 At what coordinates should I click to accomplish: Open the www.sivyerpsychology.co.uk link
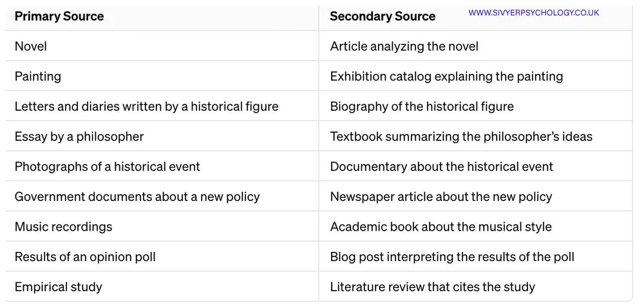tap(533, 12)
